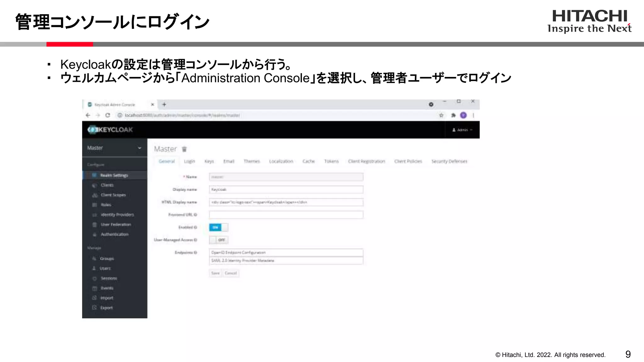Click the realm Name input field

coord(286,177)
